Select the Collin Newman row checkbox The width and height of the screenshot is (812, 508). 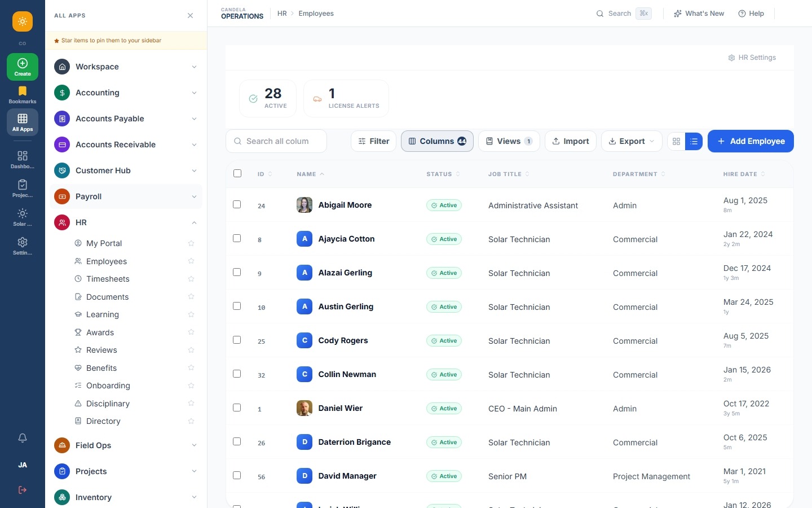tap(237, 374)
